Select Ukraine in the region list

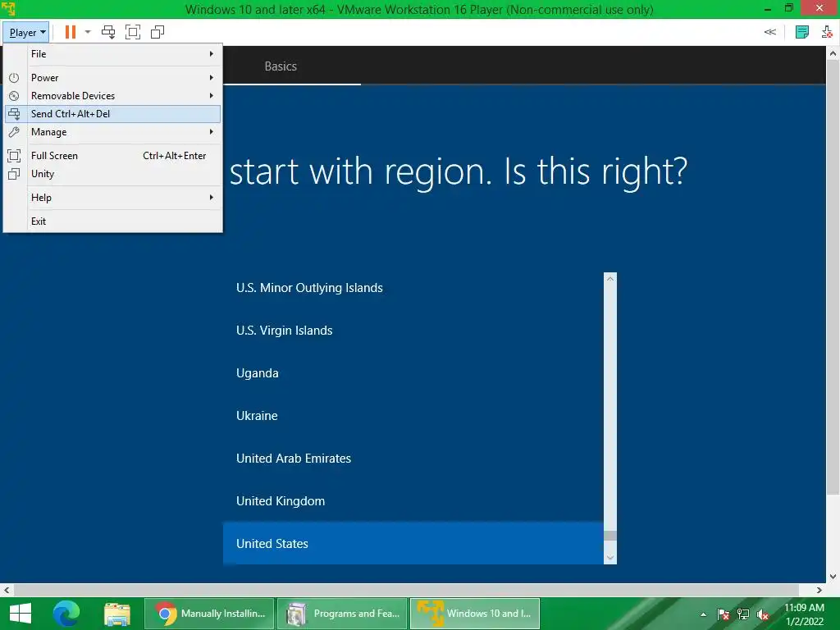[x=413, y=416]
